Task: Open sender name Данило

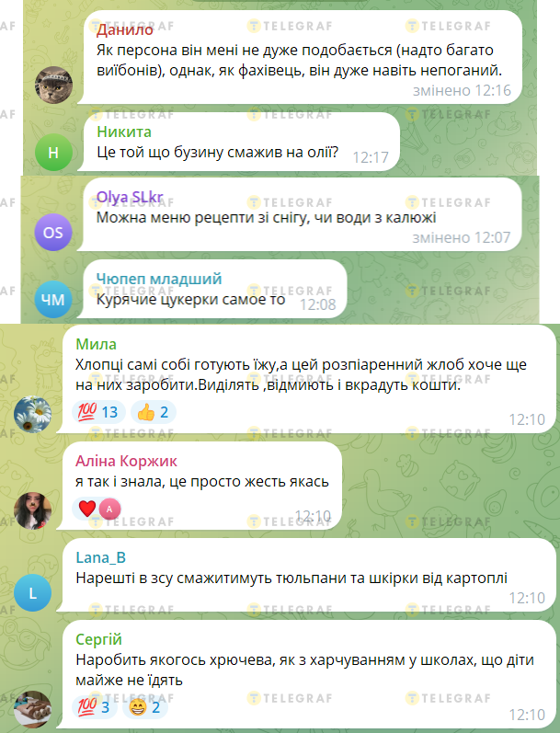Action: coord(125,30)
